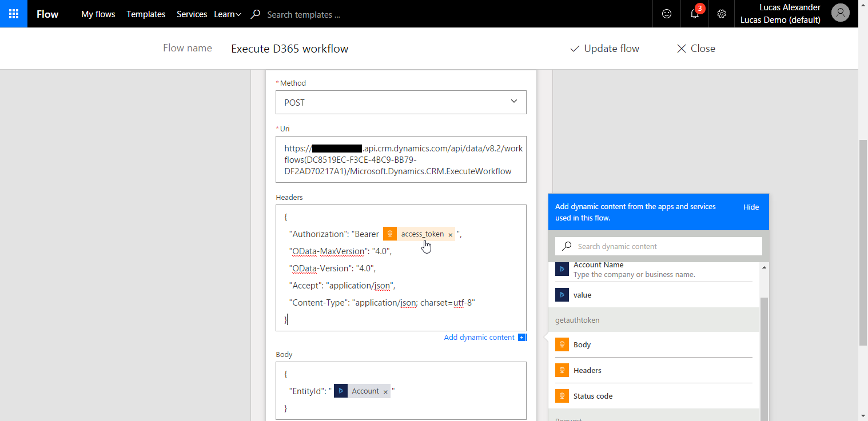Viewport: 868px width, 421px height.
Task: Click the Headers field label
Action: [x=289, y=197]
